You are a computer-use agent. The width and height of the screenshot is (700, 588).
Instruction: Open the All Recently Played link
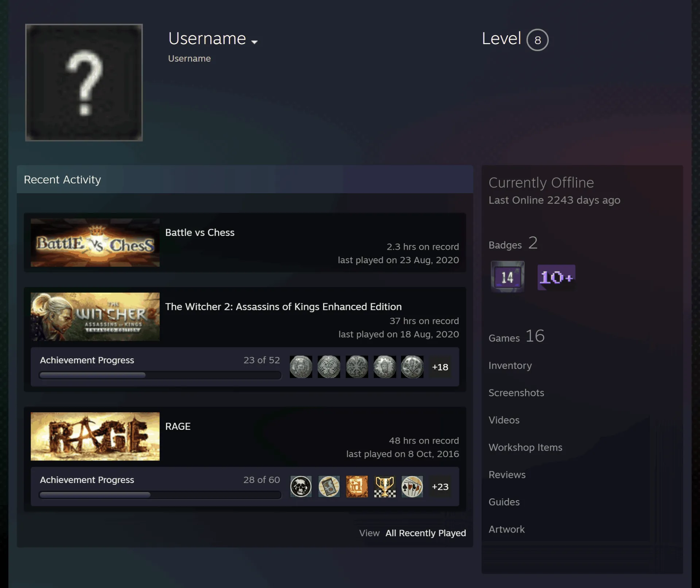(425, 533)
